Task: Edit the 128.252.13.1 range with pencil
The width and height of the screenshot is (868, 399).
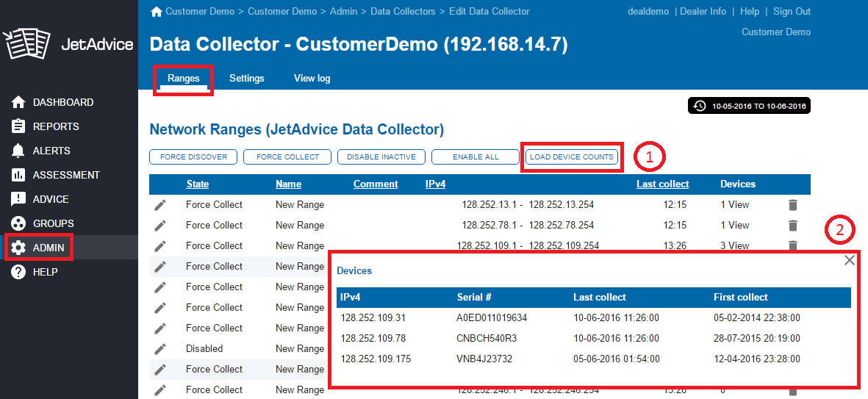Action: (160, 205)
